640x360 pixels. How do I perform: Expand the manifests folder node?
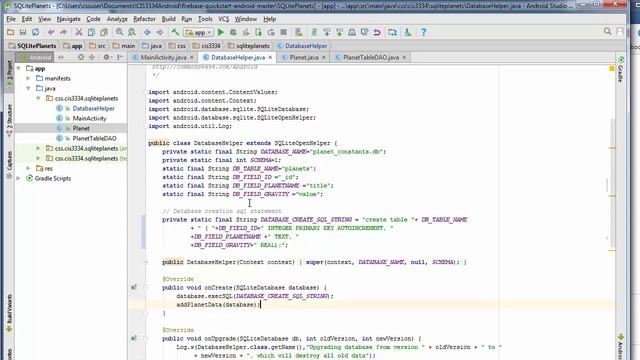point(28,78)
